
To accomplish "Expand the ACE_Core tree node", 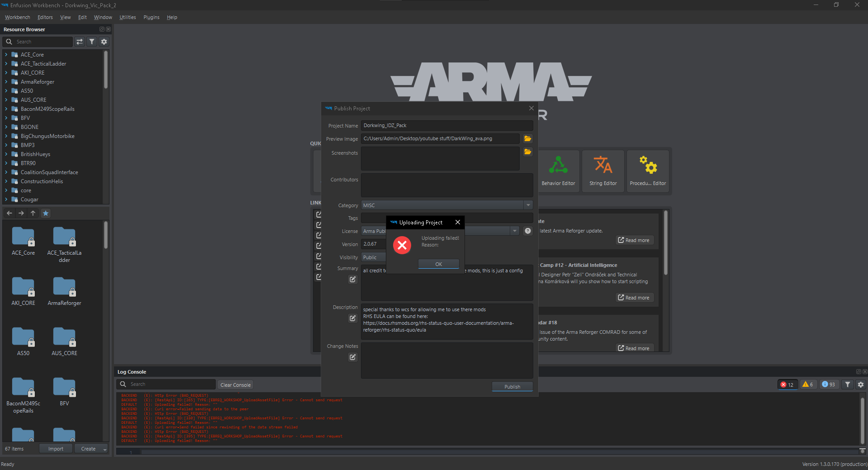I will [x=6, y=55].
